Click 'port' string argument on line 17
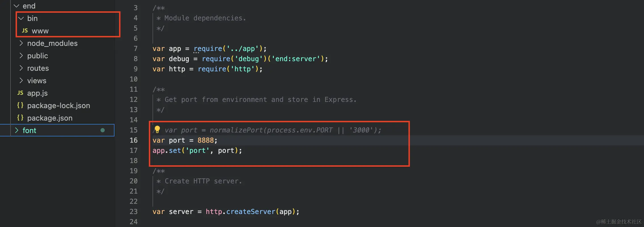This screenshot has height=227, width=644. pos(198,151)
